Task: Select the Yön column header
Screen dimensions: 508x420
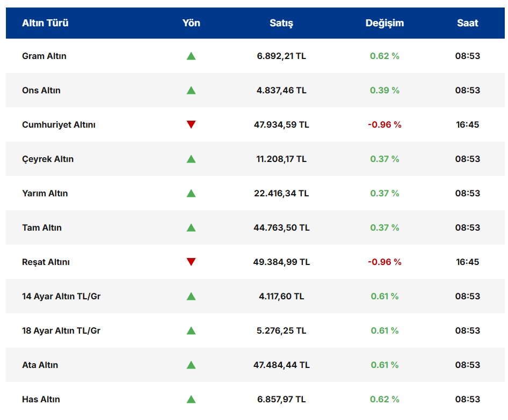Action: click(x=191, y=23)
